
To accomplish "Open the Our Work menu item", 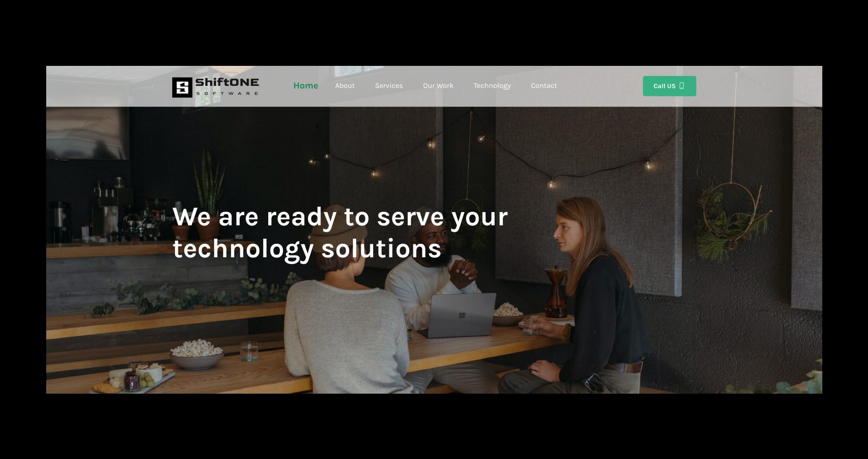I will pyautogui.click(x=438, y=86).
